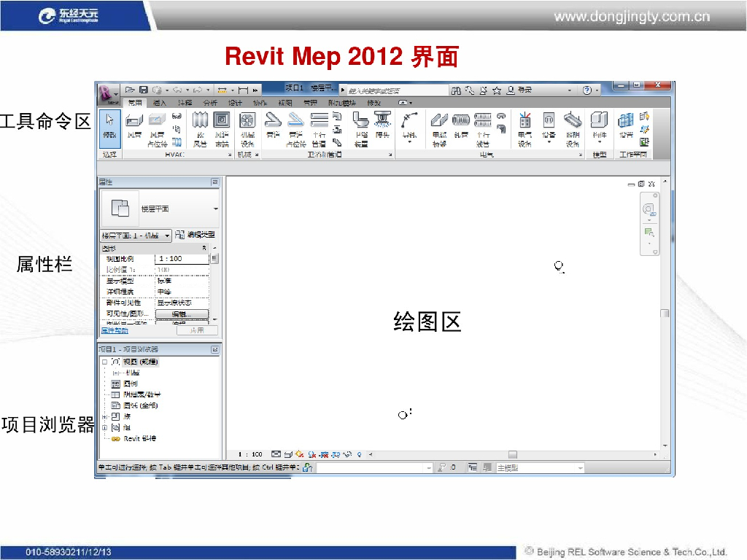
Task: Click the horizontal scrollbar thumb under the drawing area
Action: pos(512,454)
